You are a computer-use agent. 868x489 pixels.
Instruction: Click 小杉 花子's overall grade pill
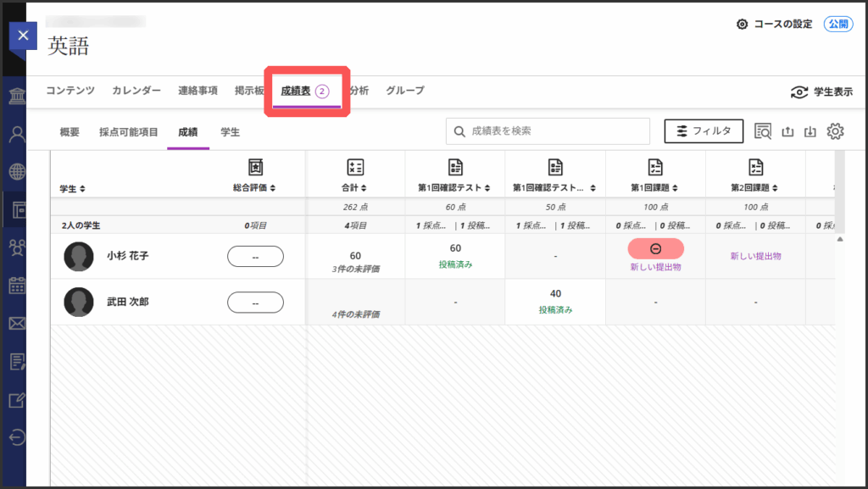[x=255, y=256]
